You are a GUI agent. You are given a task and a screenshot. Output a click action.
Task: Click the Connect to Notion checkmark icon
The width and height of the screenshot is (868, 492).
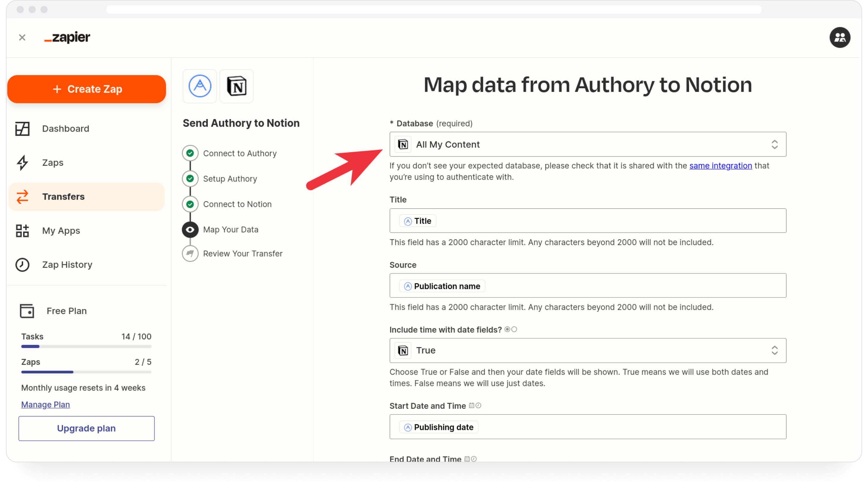(x=190, y=204)
